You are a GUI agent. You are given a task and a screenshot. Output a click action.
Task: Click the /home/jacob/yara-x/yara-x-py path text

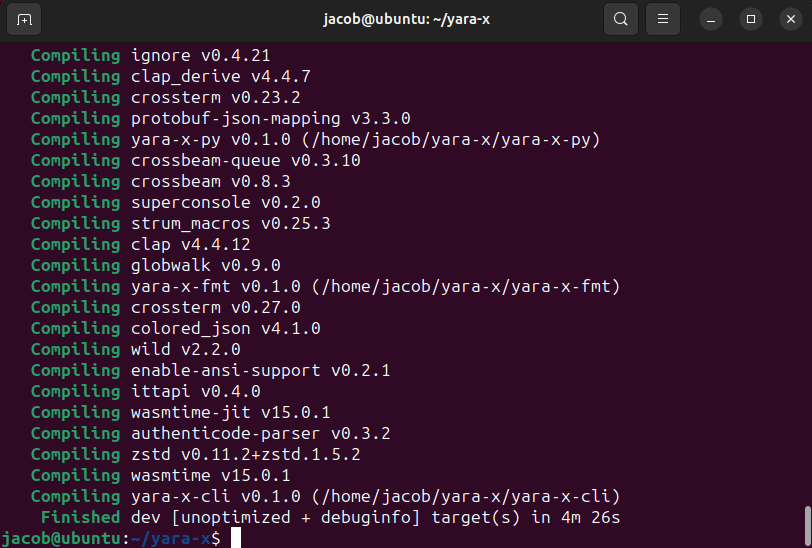point(455,139)
